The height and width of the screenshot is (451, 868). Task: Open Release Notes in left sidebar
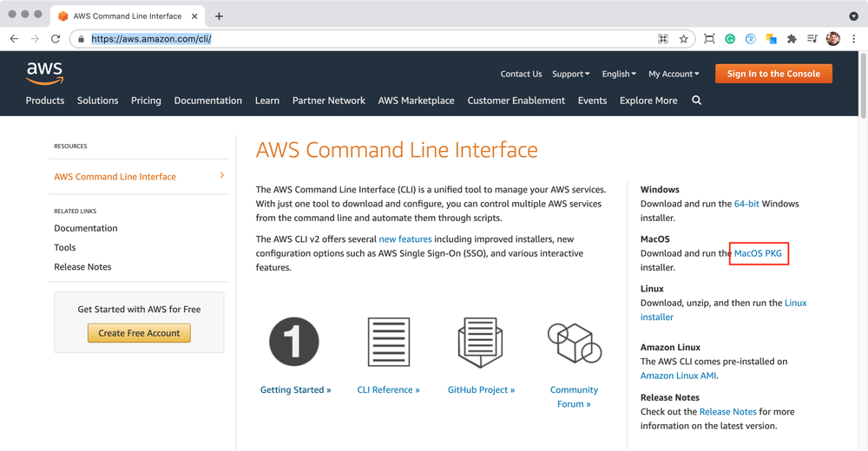point(82,267)
